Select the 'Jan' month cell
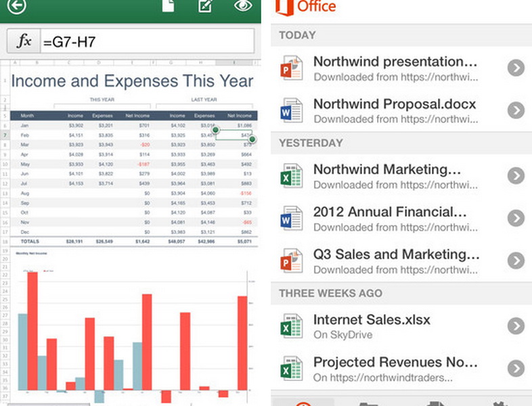 (24, 125)
